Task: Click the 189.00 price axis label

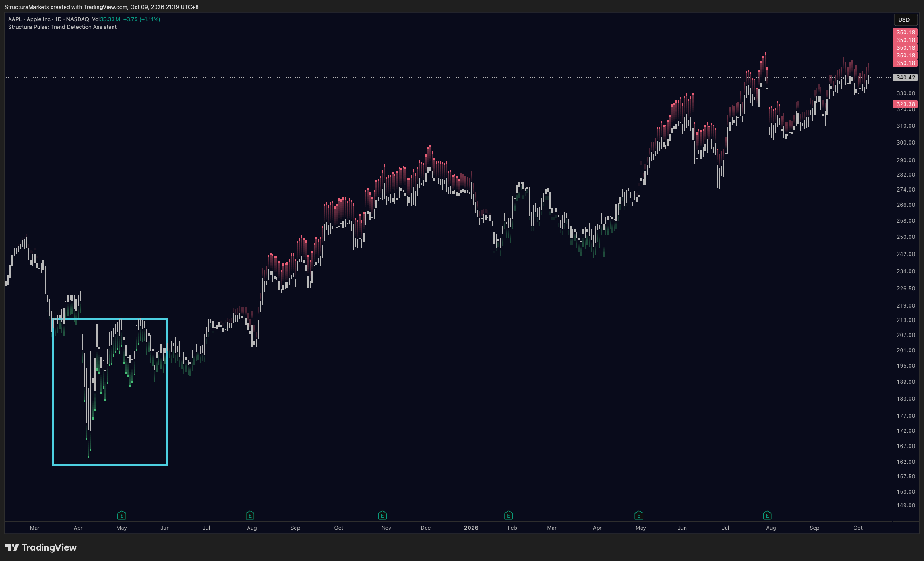Action: pos(905,382)
